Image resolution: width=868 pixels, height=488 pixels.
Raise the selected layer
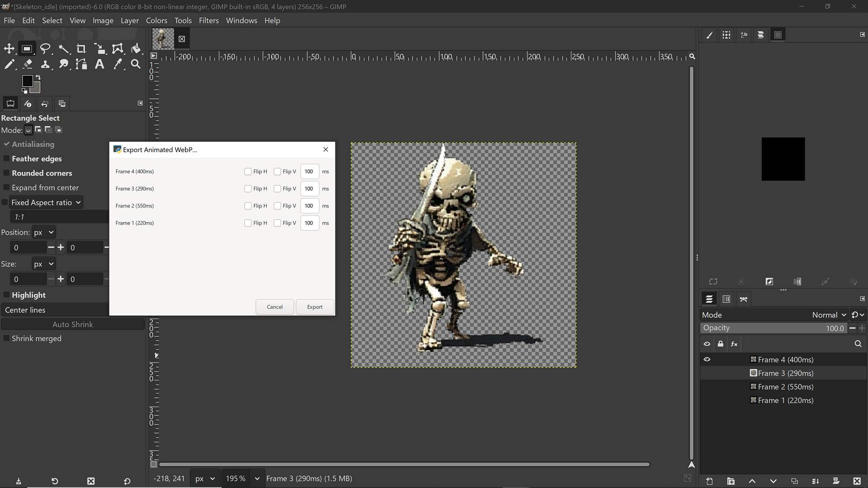[752, 481]
